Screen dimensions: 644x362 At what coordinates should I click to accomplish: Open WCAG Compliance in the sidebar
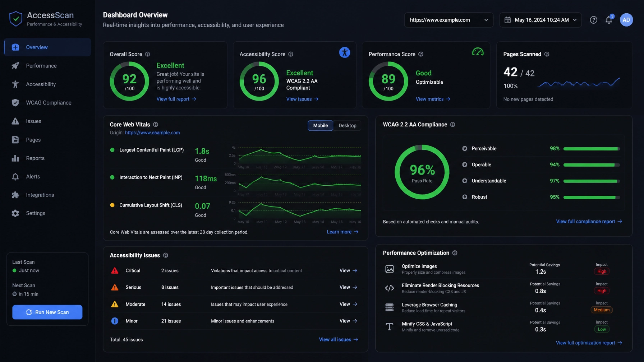coord(47,103)
